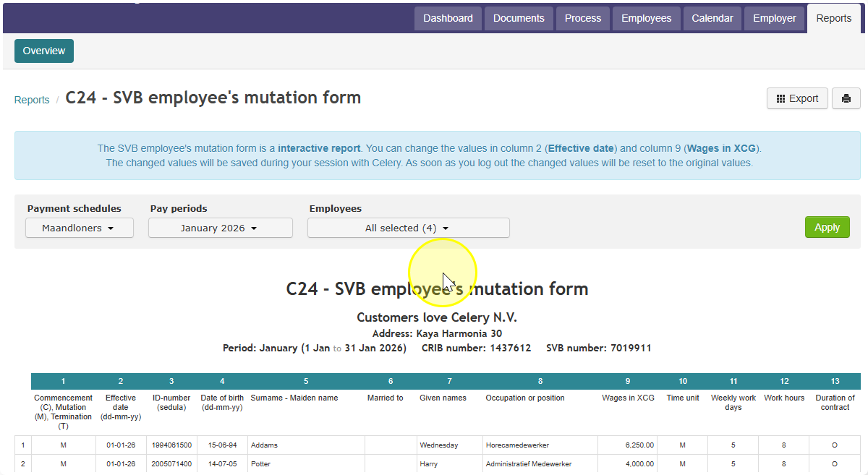The image size is (868, 475).
Task: Click column header Effective date
Action: 121,407
